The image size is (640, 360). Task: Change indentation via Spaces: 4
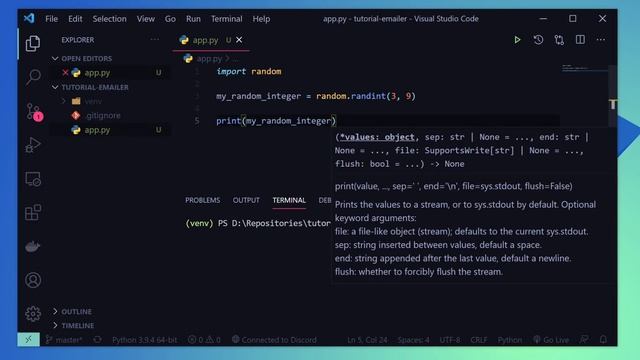point(413,340)
